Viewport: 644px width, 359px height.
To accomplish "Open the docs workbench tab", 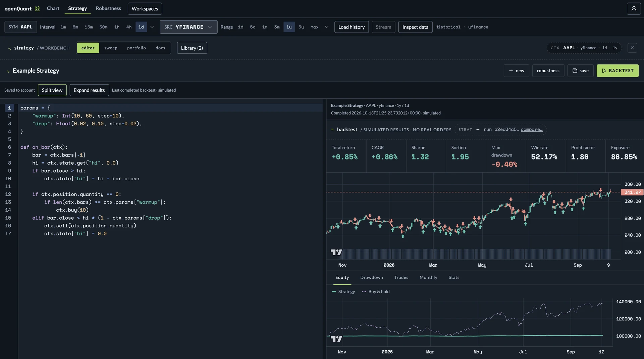I will [160, 48].
